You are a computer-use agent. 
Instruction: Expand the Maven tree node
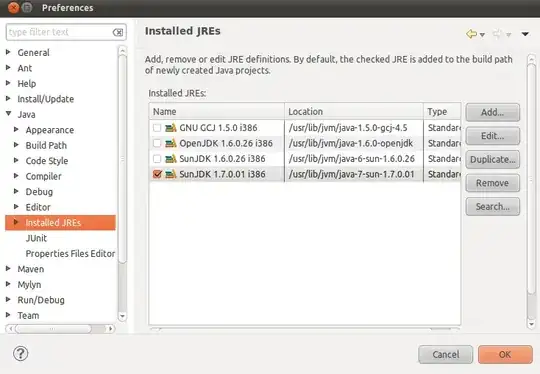tap(8, 269)
